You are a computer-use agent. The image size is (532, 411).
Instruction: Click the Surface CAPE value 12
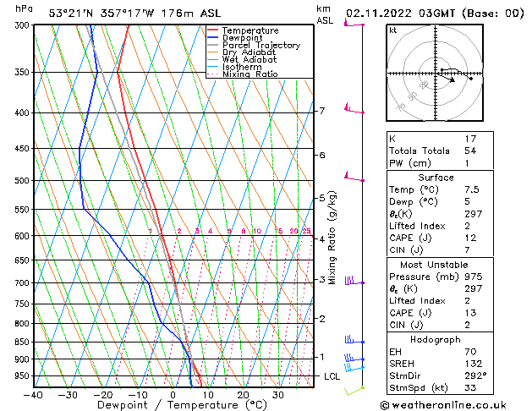pyautogui.click(x=470, y=238)
